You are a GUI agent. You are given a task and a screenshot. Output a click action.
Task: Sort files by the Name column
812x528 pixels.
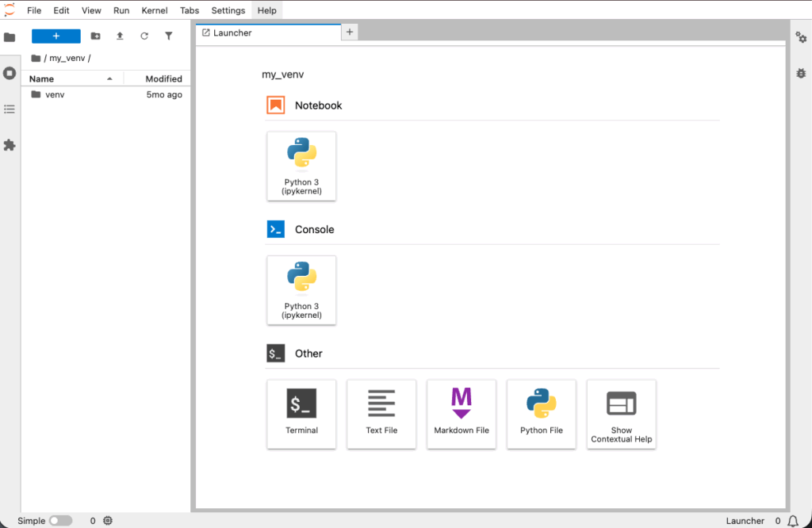tap(42, 78)
